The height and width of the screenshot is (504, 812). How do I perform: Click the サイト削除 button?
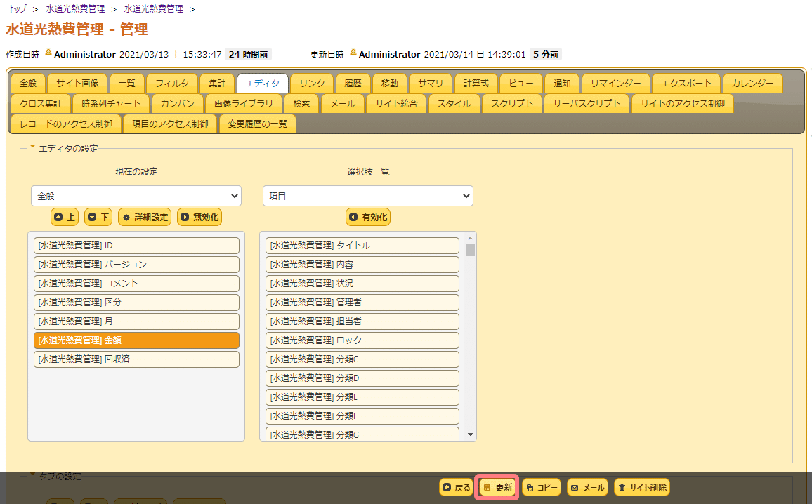[642, 487]
